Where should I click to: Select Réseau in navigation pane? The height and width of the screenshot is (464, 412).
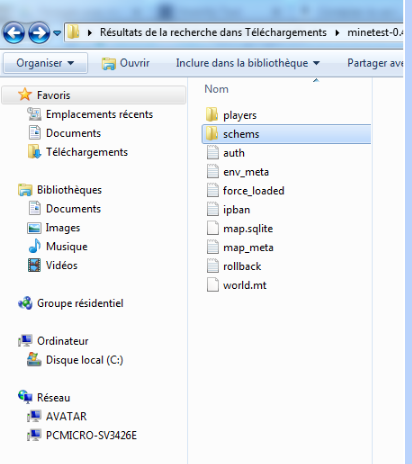[53, 398]
